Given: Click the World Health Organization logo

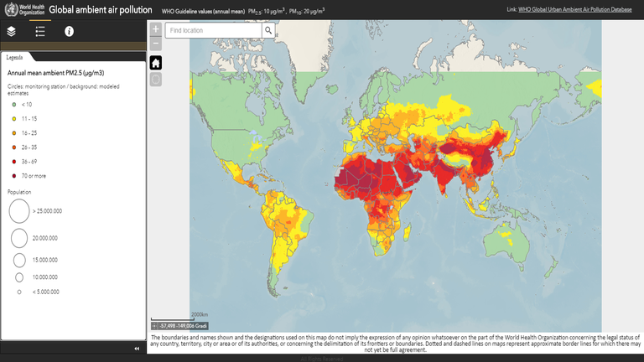Looking at the screenshot, I should [x=22, y=10].
